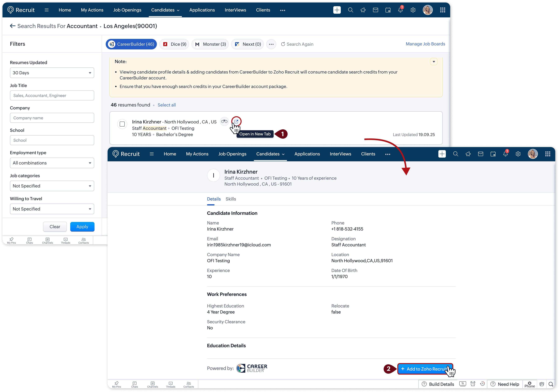559x392 pixels.
Task: Collapse the Note panel with arrow toggle
Action: 434,62
